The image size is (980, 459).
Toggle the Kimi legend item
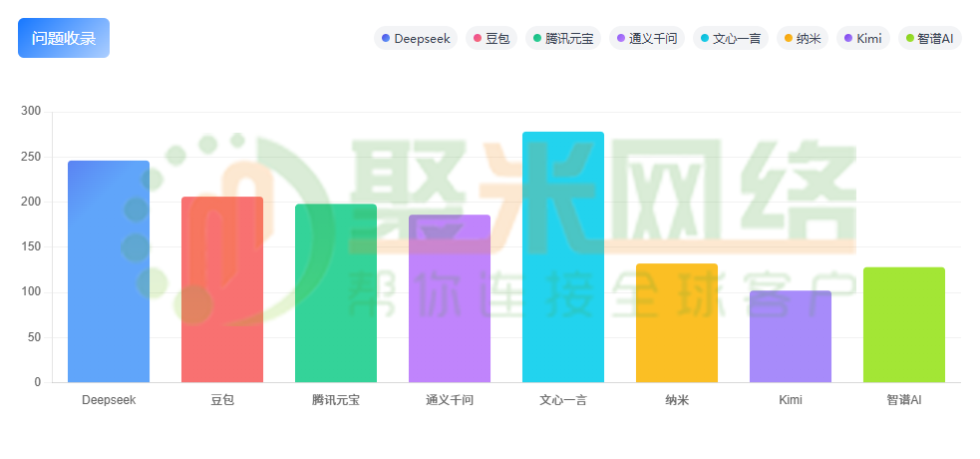(863, 39)
